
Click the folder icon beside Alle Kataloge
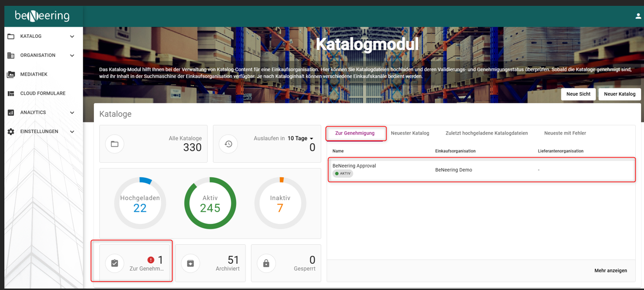[x=115, y=144]
